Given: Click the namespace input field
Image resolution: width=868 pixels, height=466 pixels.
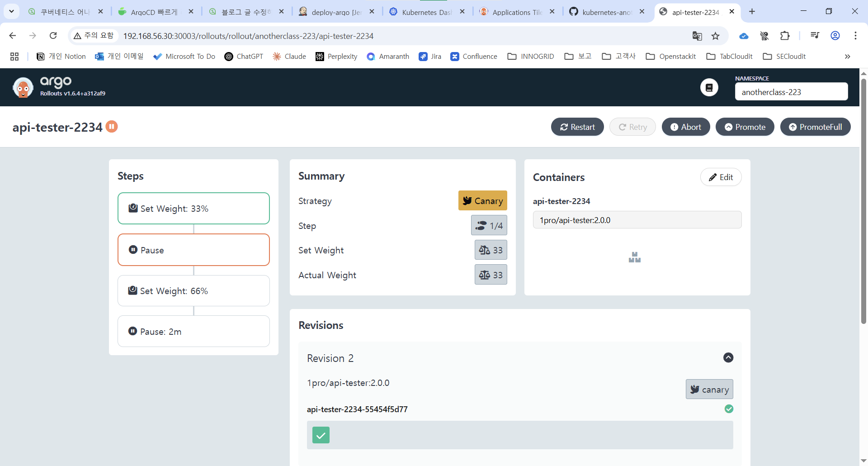Looking at the screenshot, I should [792, 92].
